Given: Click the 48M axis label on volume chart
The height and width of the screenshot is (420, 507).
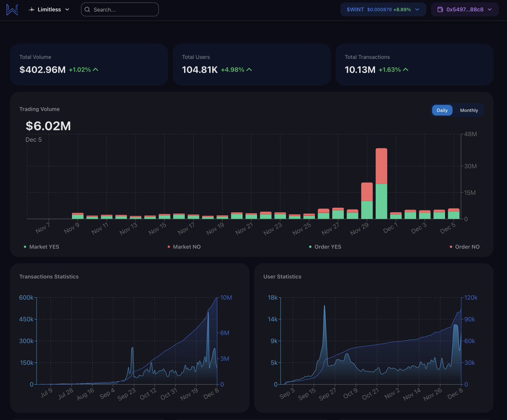Looking at the screenshot, I should point(470,134).
